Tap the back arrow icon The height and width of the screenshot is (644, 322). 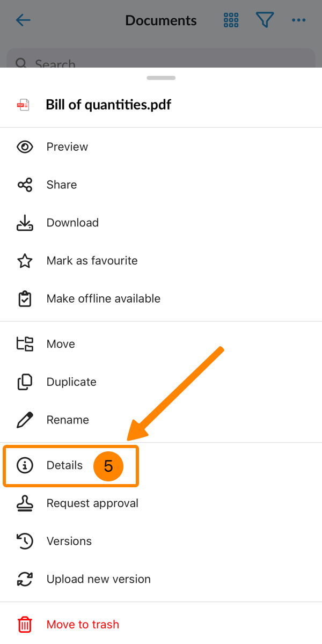(x=24, y=20)
